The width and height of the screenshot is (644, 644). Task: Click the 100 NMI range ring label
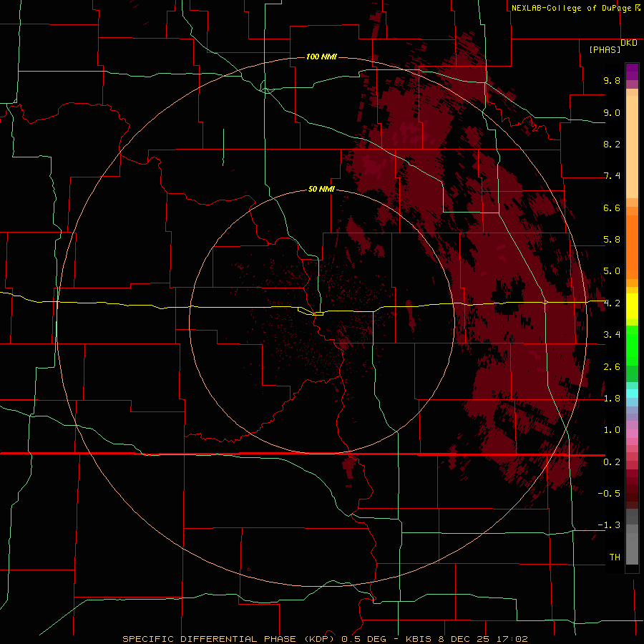[x=321, y=57]
